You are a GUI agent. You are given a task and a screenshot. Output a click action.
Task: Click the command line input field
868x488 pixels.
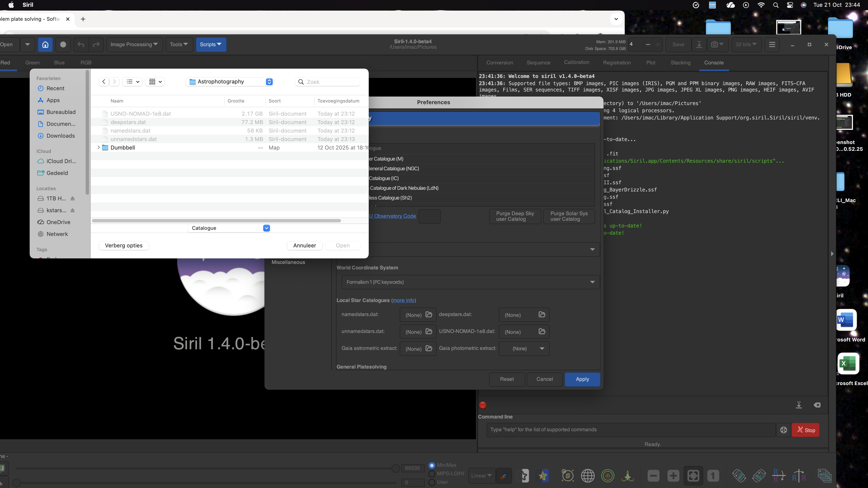coord(630,430)
